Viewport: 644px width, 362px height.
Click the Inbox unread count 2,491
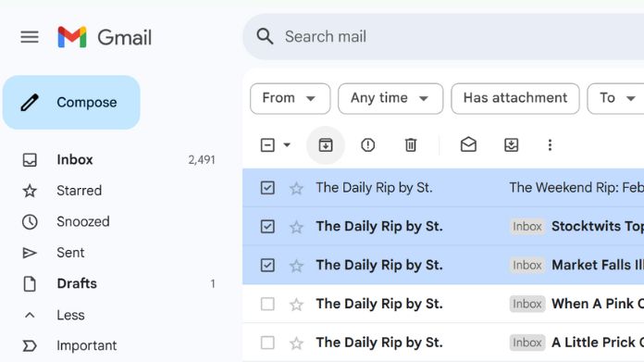click(x=202, y=160)
